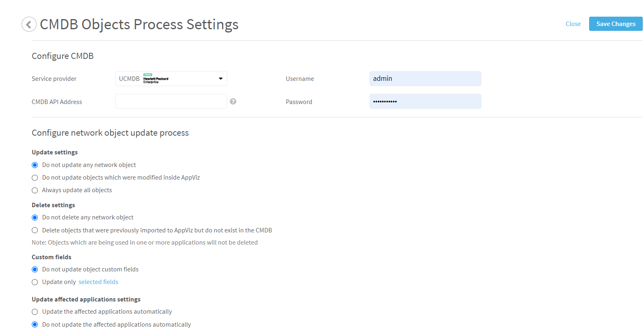Click the Hewlett Packard Enterprise logo in dropdown

tap(155, 79)
